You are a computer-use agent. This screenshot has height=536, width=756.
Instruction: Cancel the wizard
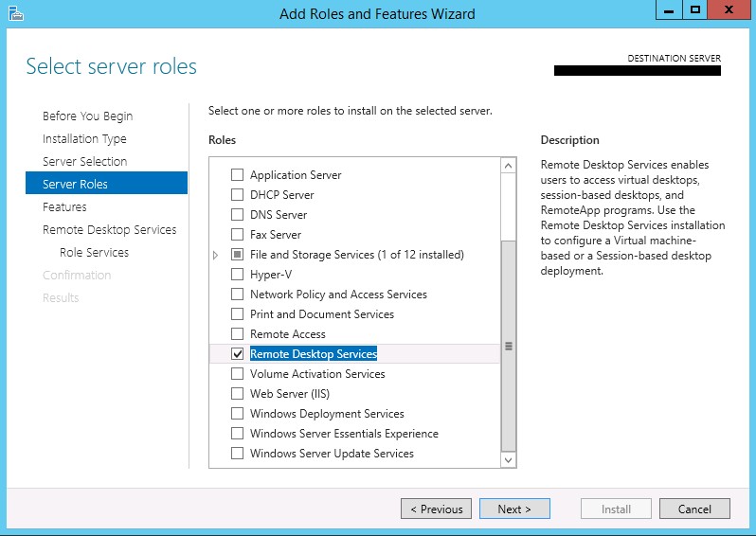tap(694, 509)
